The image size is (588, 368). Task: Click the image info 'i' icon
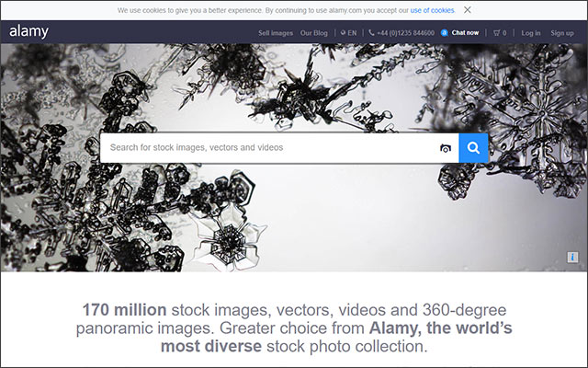click(572, 257)
